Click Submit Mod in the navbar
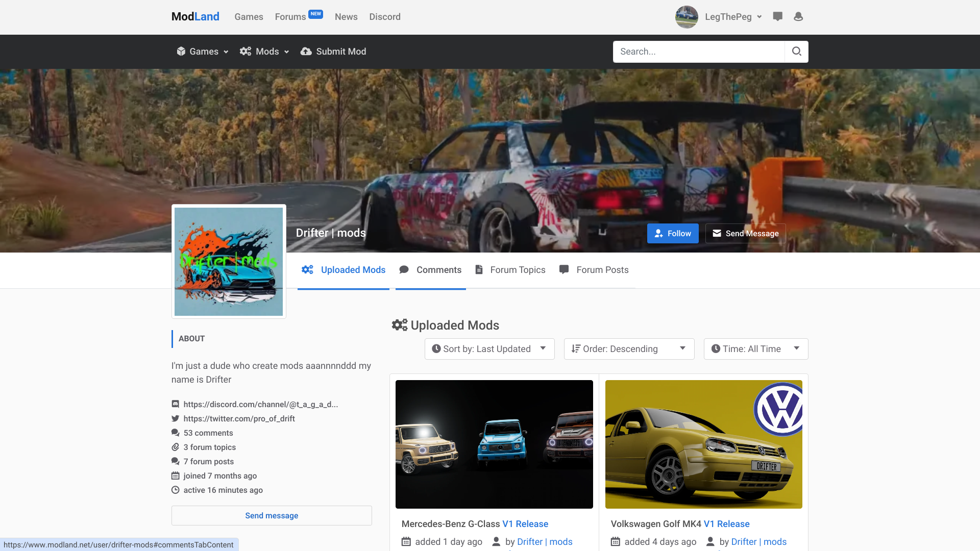The image size is (980, 551). coord(333,52)
